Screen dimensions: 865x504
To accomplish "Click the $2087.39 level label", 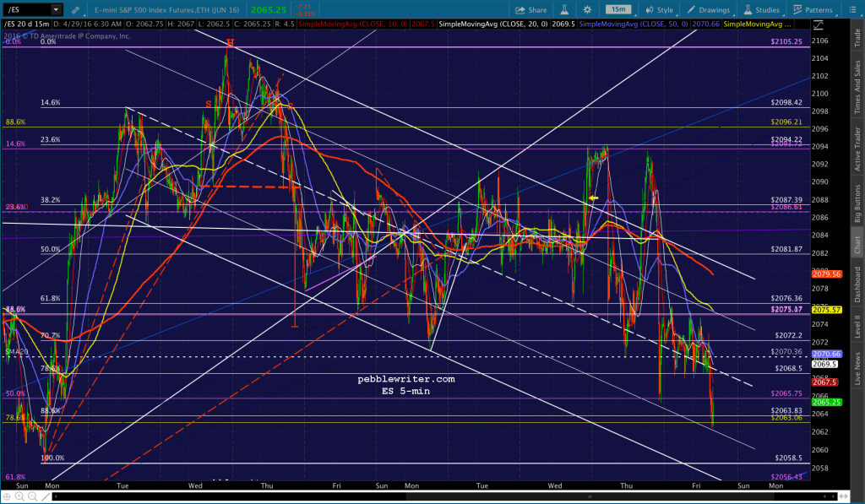I will point(786,199).
